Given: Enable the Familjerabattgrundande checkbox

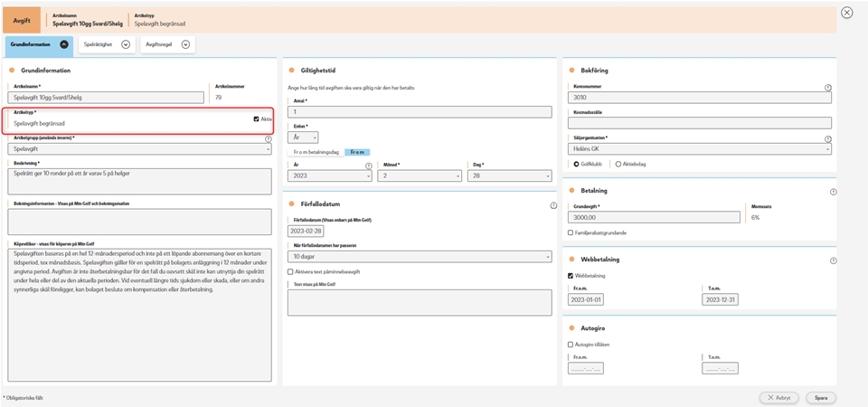Looking at the screenshot, I should click(570, 232).
